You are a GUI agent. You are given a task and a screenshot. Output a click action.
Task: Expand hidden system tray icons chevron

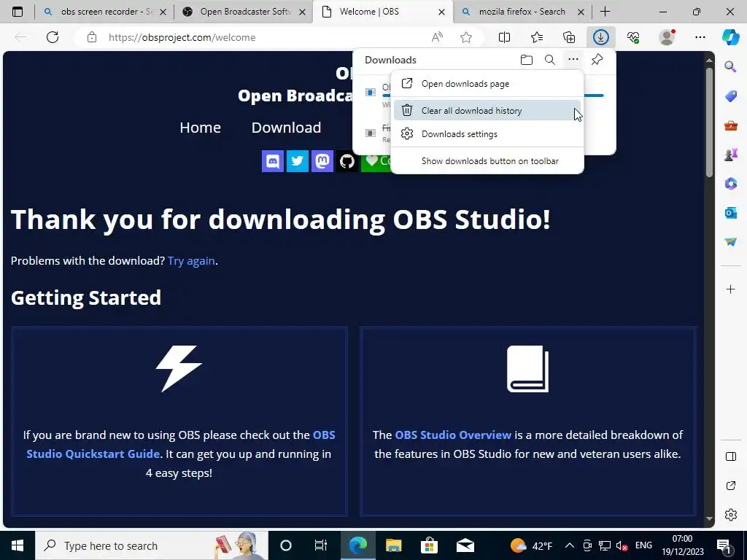(569, 545)
